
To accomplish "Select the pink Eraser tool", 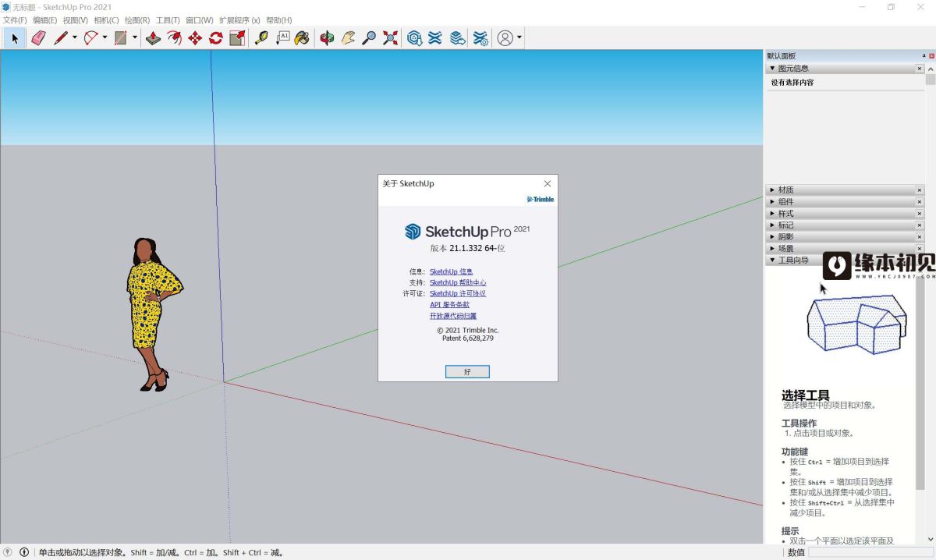I will pos(38,37).
